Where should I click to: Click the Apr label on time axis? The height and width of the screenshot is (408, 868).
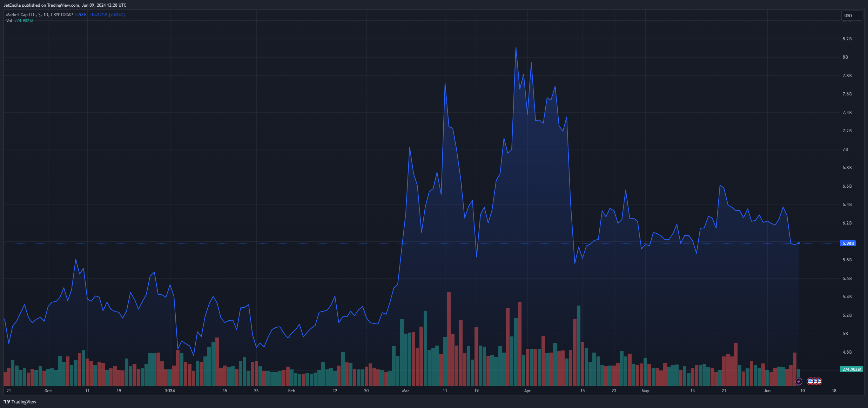(x=527, y=391)
